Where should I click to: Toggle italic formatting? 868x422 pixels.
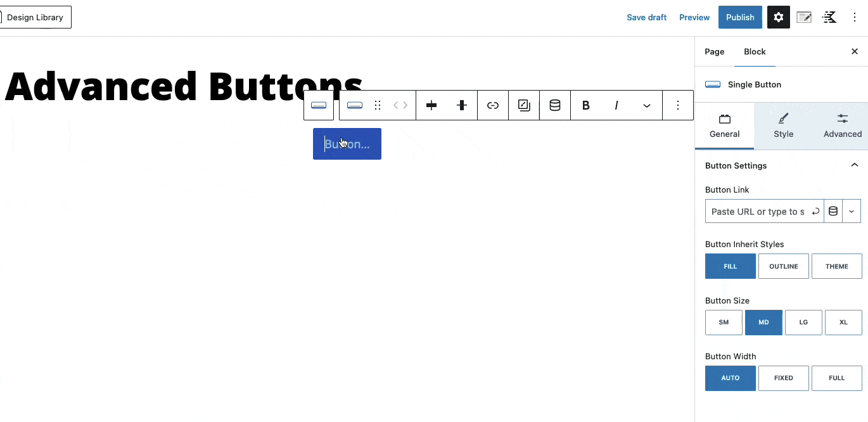click(x=616, y=105)
